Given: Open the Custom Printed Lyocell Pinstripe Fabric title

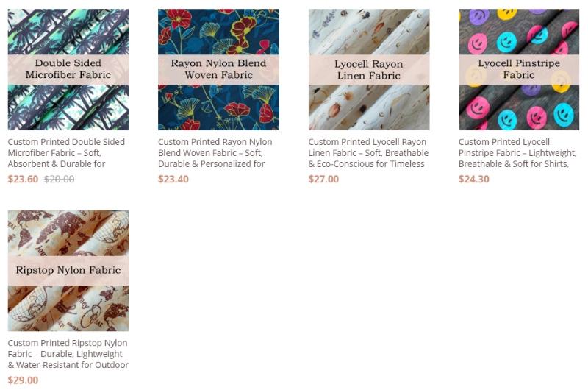Looking at the screenshot, I should pyautogui.click(x=517, y=153).
